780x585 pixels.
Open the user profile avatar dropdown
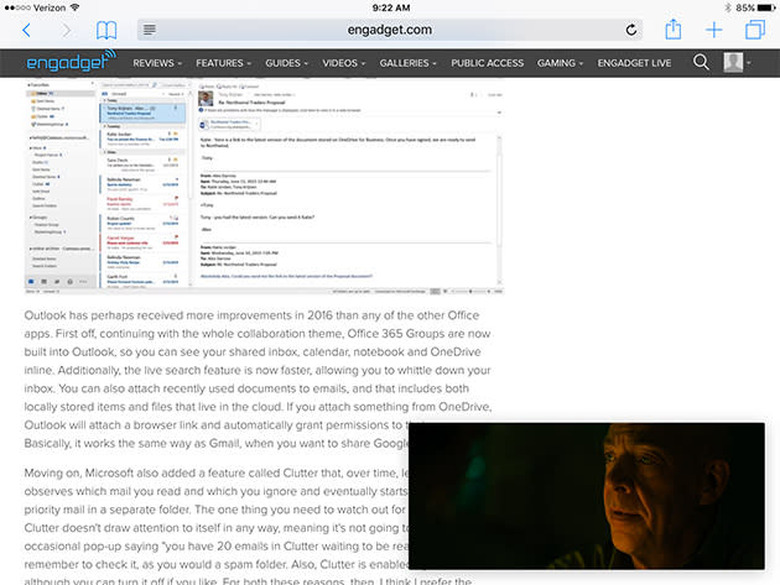click(x=739, y=63)
